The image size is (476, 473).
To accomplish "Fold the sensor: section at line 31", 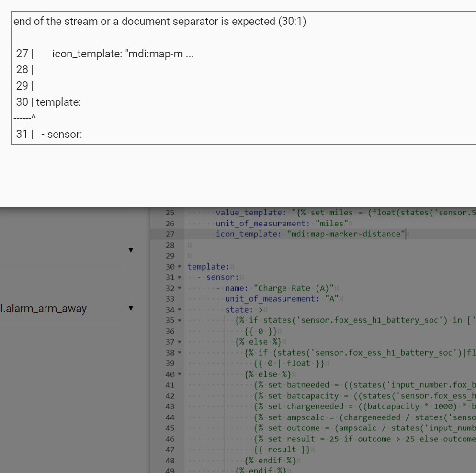I will click(180, 277).
